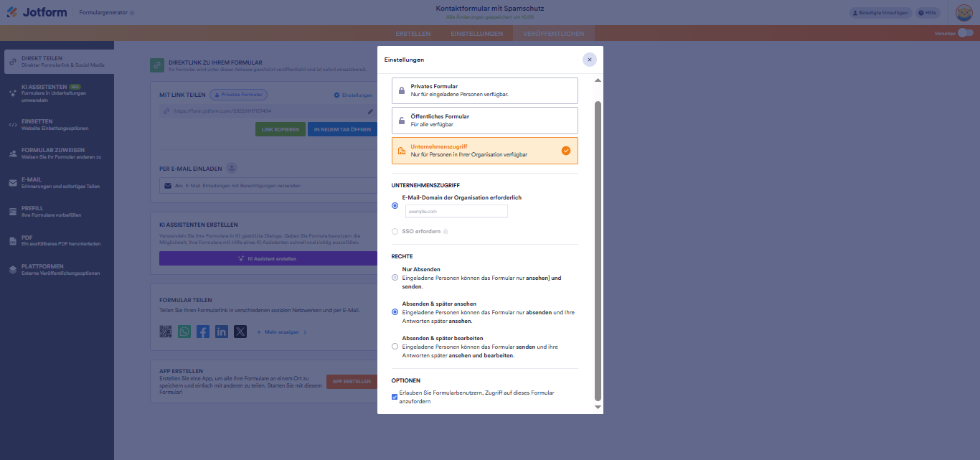The image size is (980, 460).
Task: Click the green link icon next to DIREKTLINK heading
Action: tap(157, 65)
